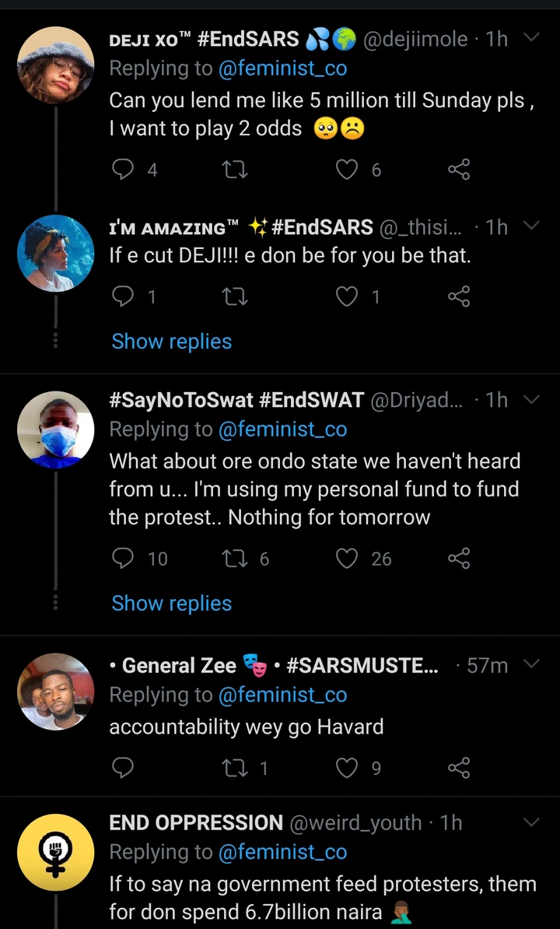
Task: Show replies under I'm Amazing's tweet
Action: point(172,342)
